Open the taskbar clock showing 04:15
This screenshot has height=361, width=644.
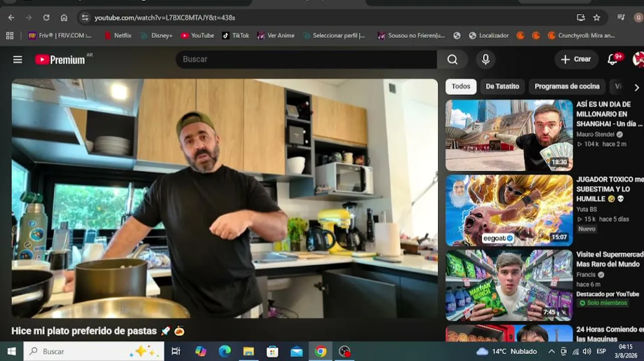click(x=625, y=351)
